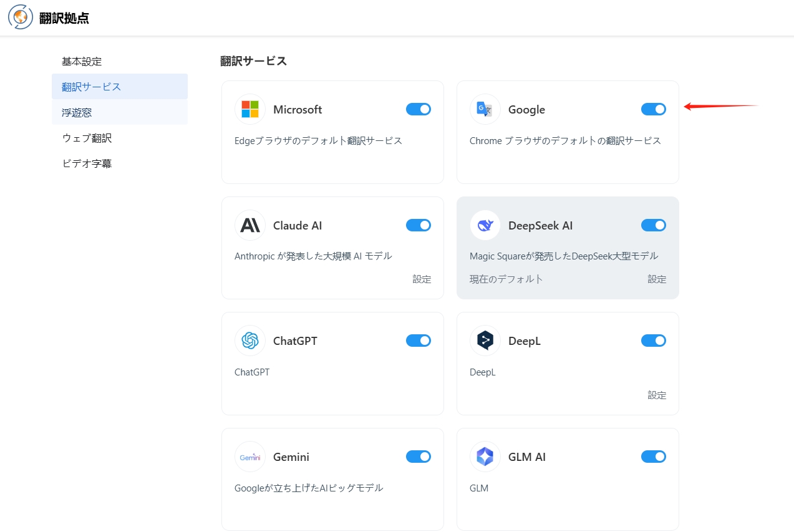Disable the DeepL service toggle

pos(654,341)
